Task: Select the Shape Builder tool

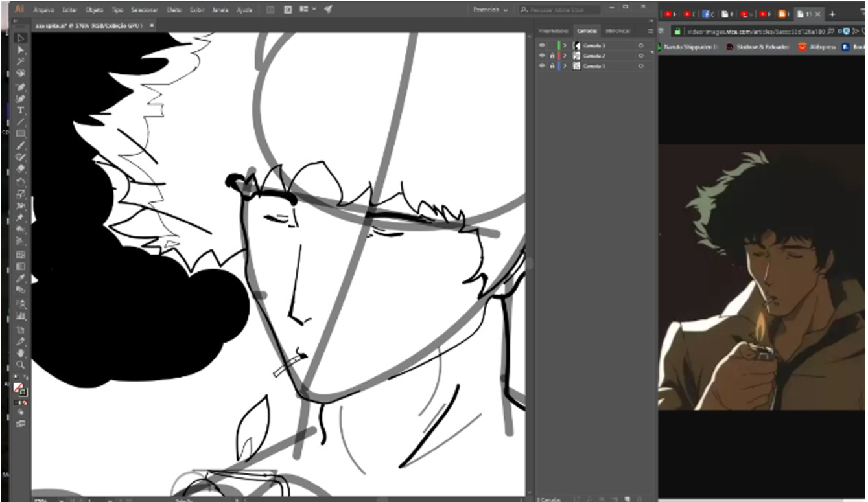Action: (x=21, y=231)
